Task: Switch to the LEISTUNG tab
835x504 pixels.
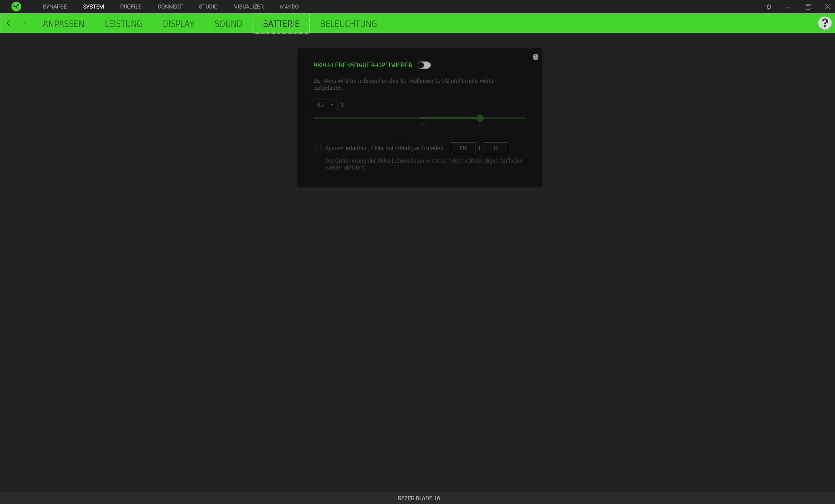Action: click(x=123, y=24)
